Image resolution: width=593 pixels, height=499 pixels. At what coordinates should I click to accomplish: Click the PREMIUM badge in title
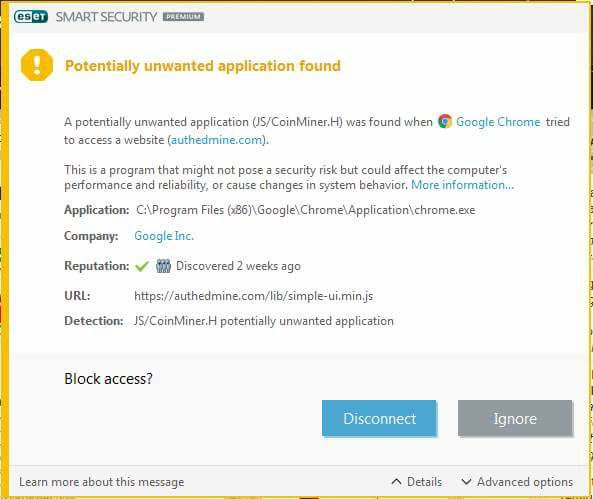[x=183, y=17]
